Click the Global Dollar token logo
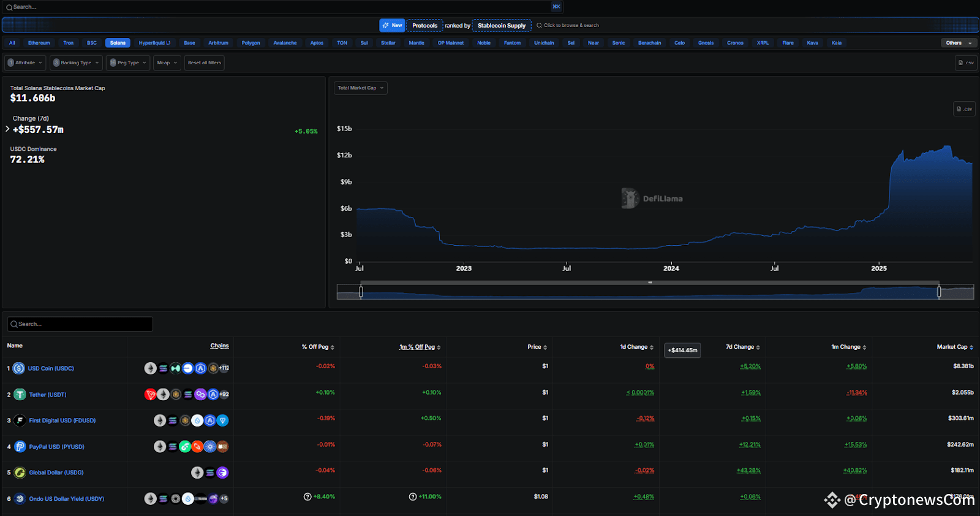 coord(20,472)
